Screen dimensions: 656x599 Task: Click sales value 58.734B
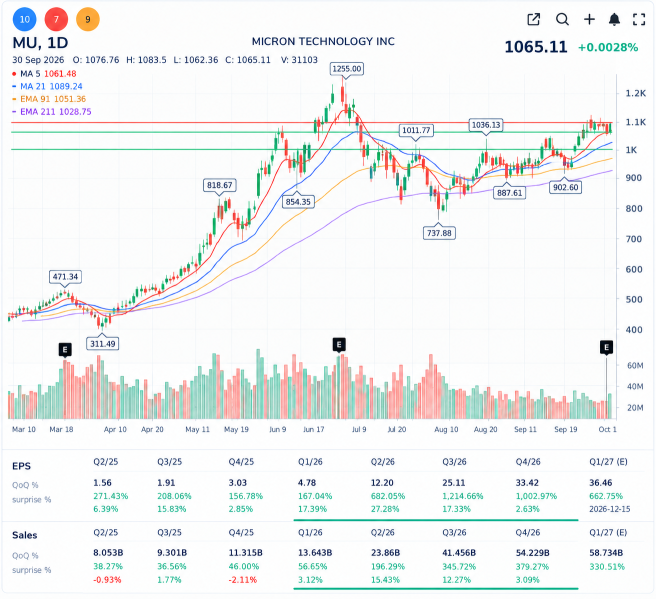(x=606, y=553)
